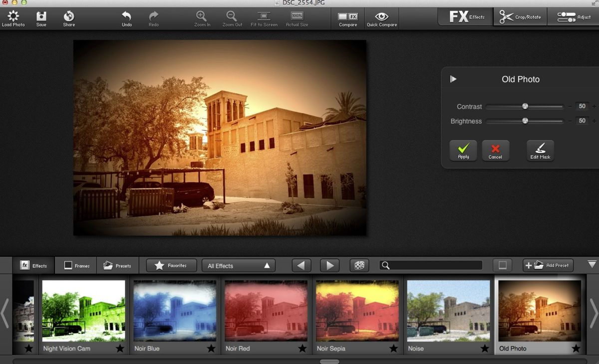This screenshot has height=364, width=599.
Task: Increase Contrast with the plus button
Action: 594,106
